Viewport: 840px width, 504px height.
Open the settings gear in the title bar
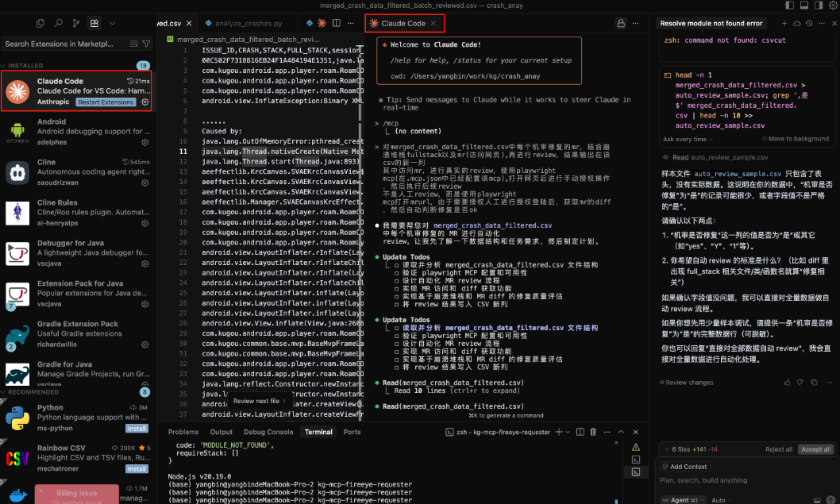click(x=833, y=6)
